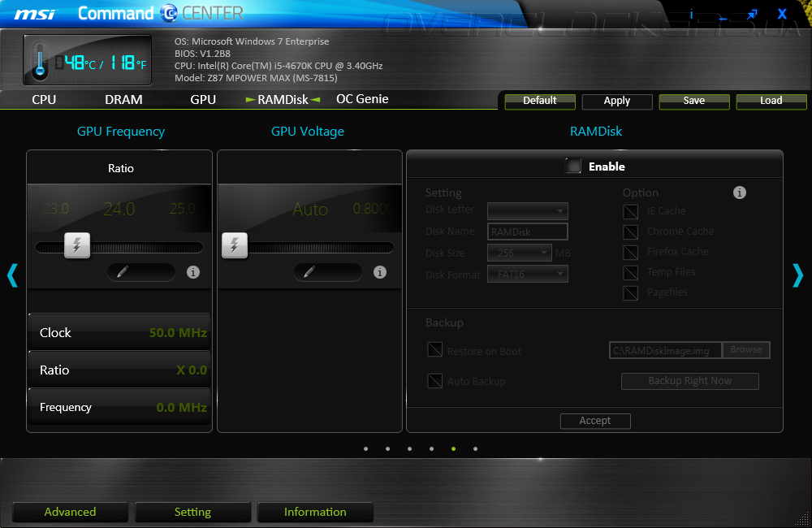The height and width of the screenshot is (528, 812).
Task: Click the RAMDisk Option info icon
Action: coord(740,193)
